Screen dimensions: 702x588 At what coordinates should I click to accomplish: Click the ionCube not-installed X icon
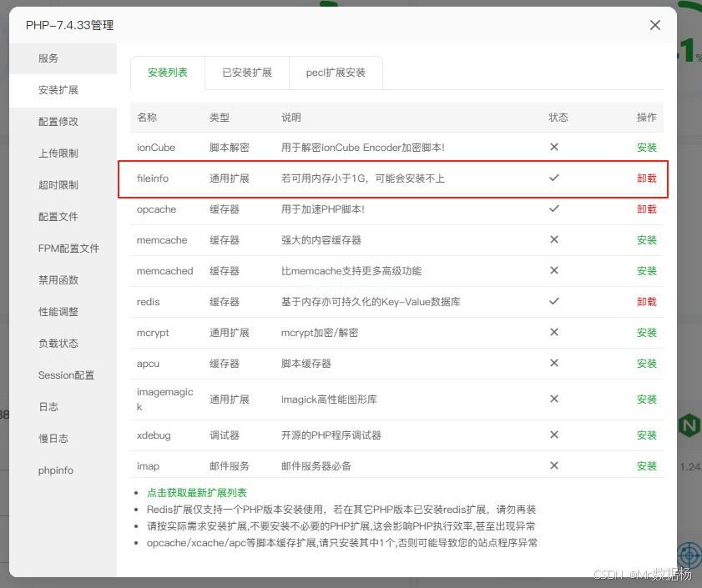click(553, 147)
